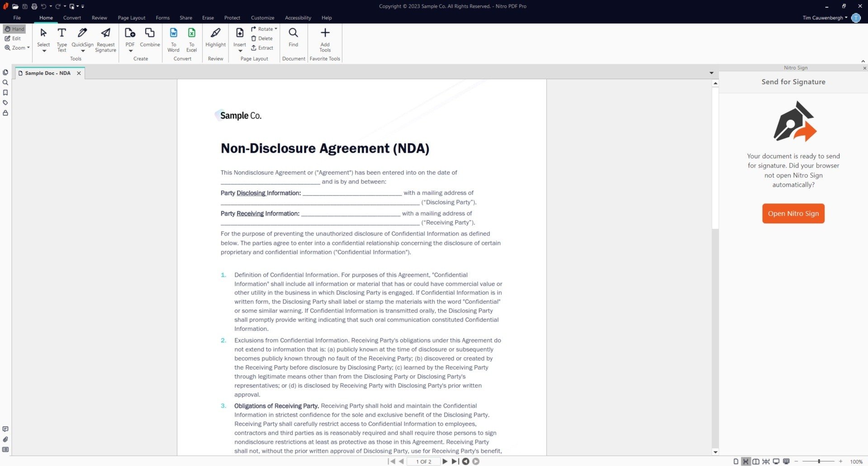Toggle the Hand tool mode
The width and height of the screenshot is (868, 466).
[14, 29]
